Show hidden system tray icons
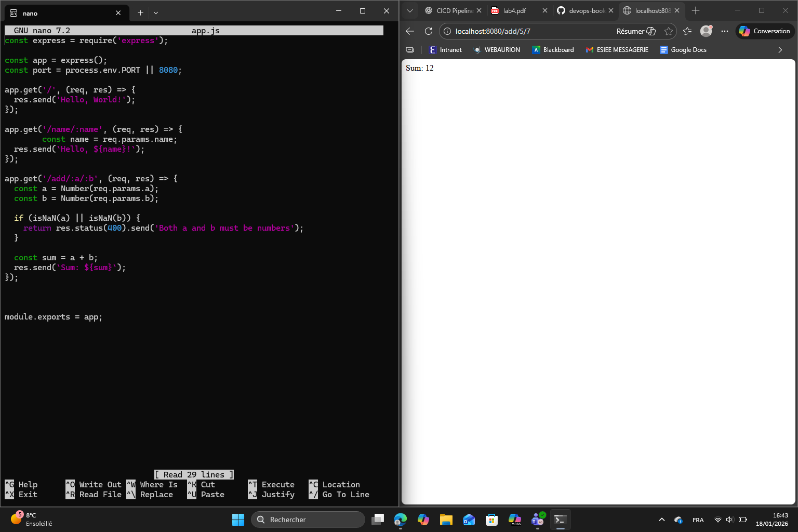 point(661,520)
